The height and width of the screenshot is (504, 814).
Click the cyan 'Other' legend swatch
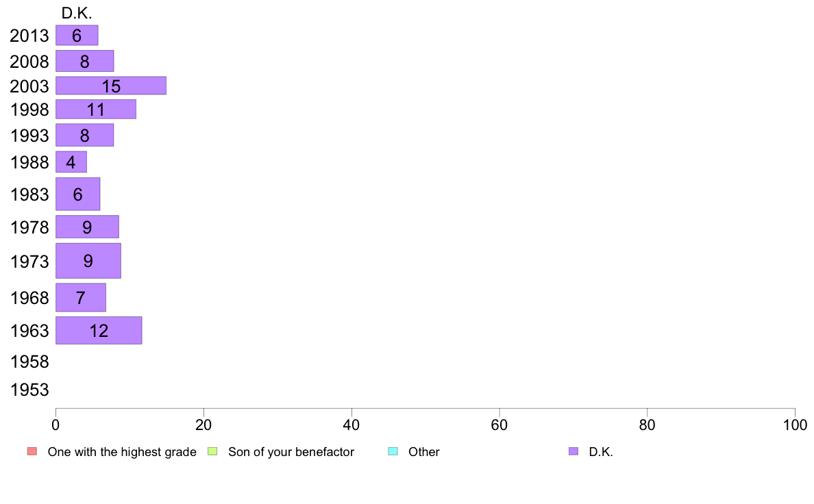[x=393, y=451]
